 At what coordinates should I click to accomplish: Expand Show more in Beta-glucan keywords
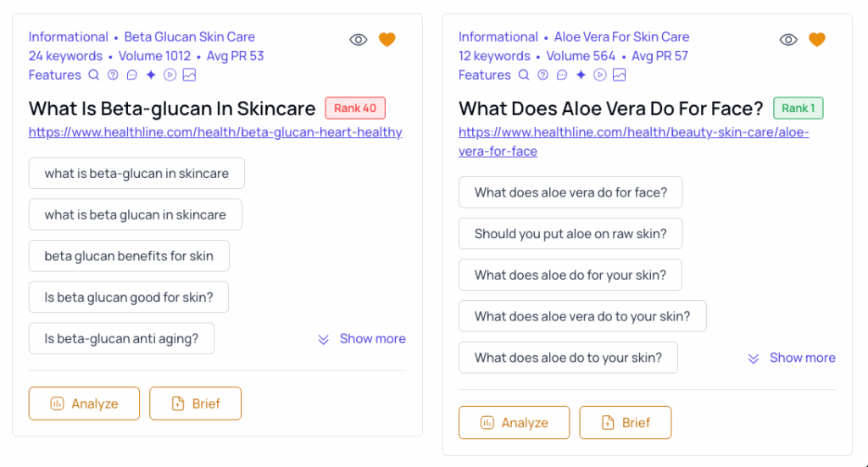pos(363,339)
